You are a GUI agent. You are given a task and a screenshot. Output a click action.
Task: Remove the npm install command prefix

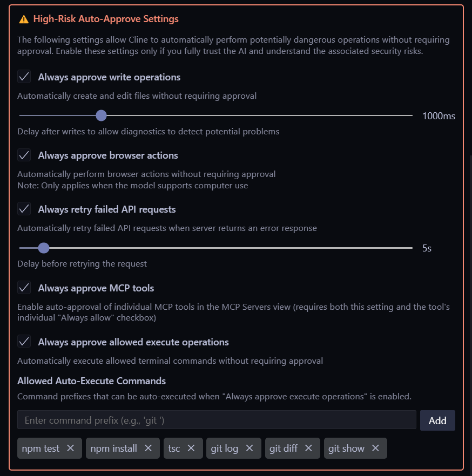(x=148, y=448)
